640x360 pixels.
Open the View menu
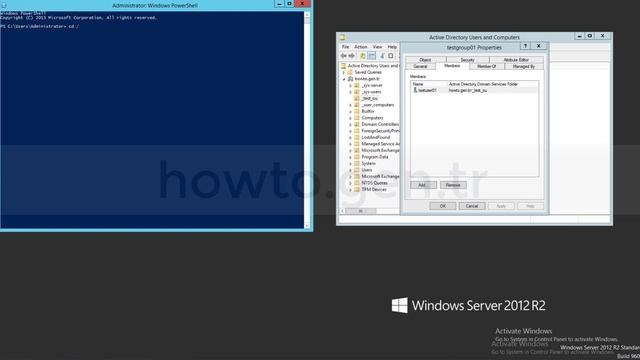[377, 47]
